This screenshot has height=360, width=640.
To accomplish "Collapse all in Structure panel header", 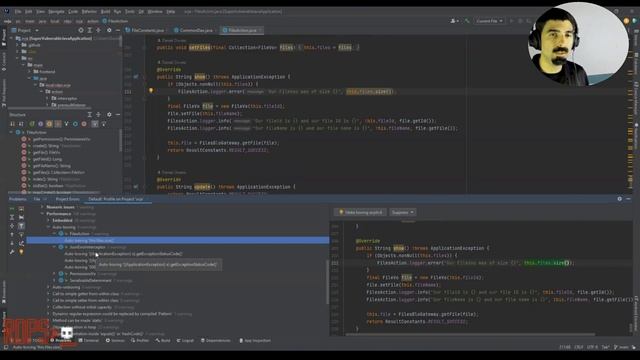I will pos(98,115).
